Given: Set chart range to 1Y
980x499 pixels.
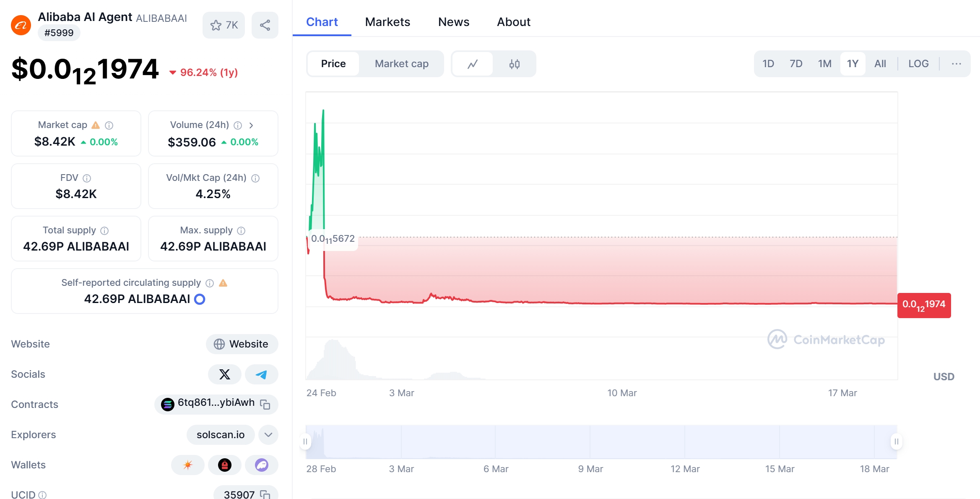Looking at the screenshot, I should 853,64.
